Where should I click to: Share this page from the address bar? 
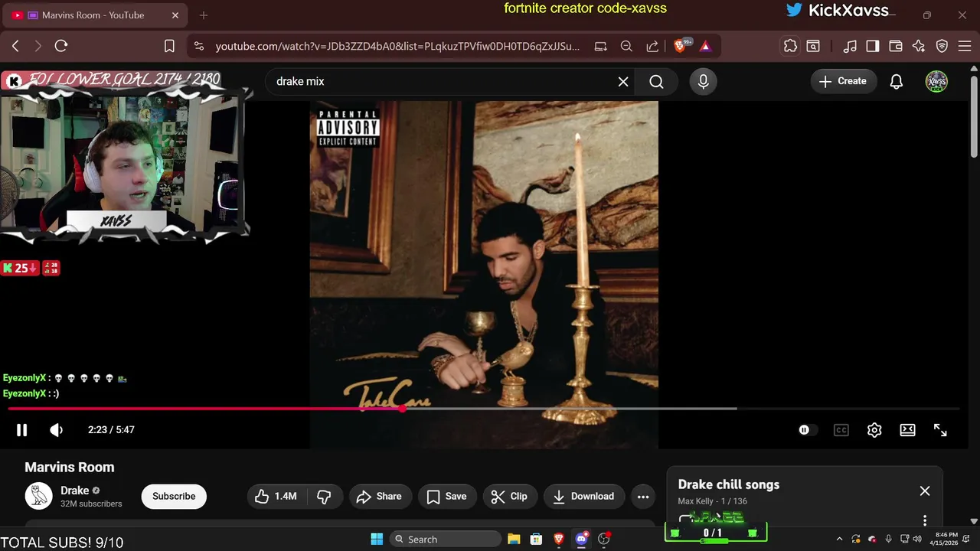652,46
